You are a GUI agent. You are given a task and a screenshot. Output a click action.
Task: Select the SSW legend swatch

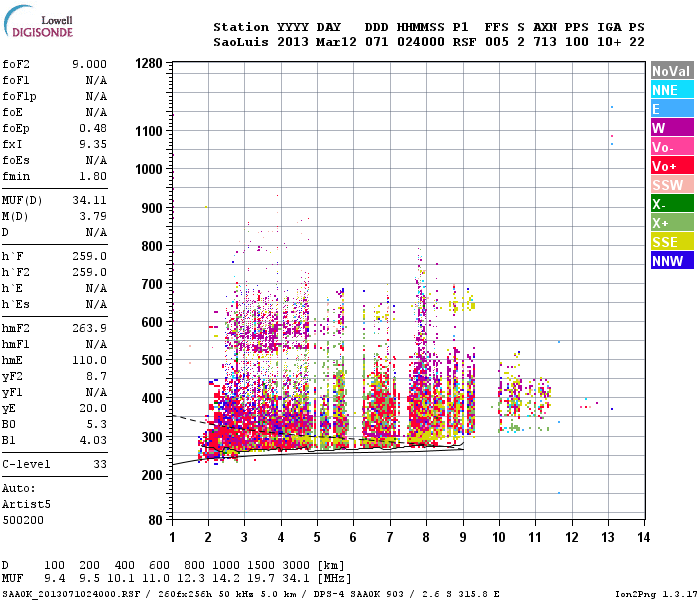pyautogui.click(x=672, y=185)
